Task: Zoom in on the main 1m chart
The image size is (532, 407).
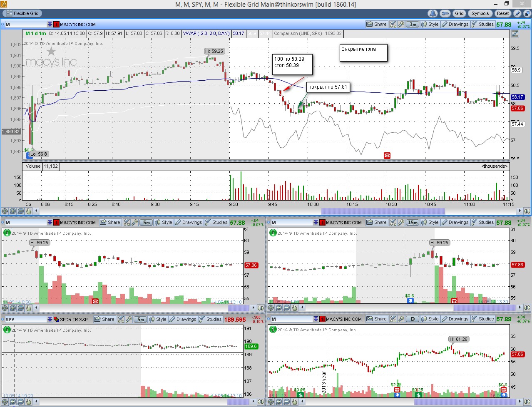Action: pyautogui.click(x=12, y=211)
